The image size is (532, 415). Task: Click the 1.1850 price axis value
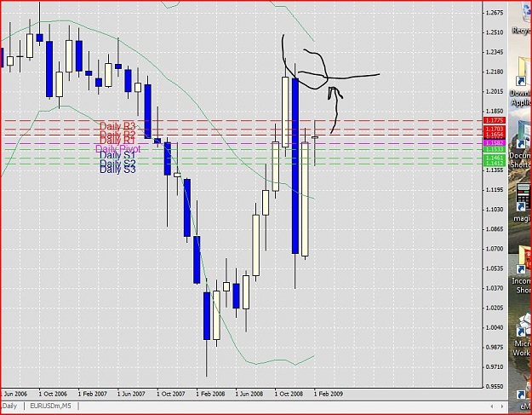click(495, 112)
